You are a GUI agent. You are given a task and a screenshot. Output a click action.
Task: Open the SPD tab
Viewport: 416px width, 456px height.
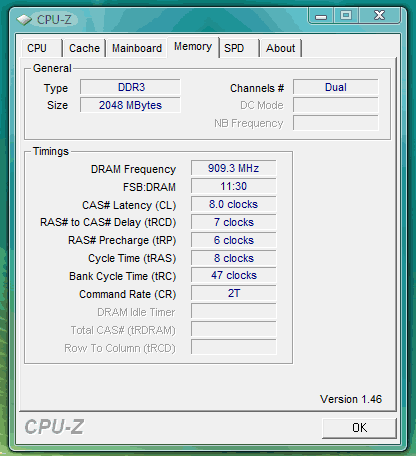(x=239, y=48)
